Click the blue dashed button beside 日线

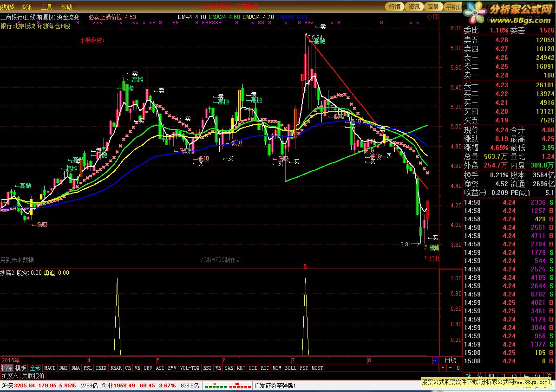point(435,360)
